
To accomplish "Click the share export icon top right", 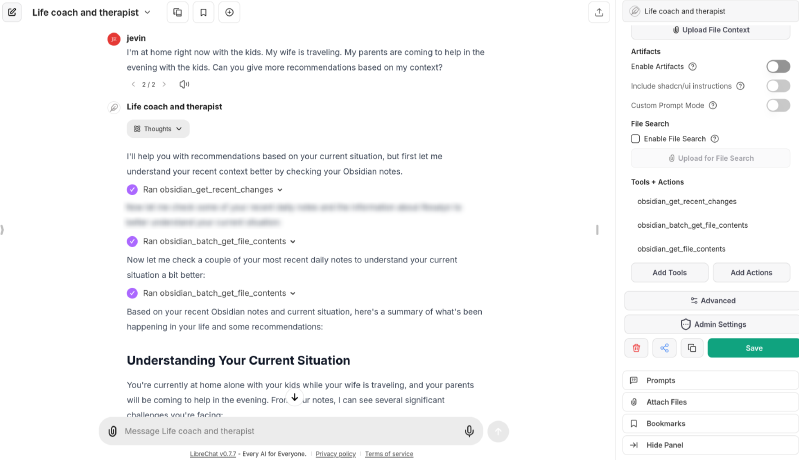I will click(599, 13).
